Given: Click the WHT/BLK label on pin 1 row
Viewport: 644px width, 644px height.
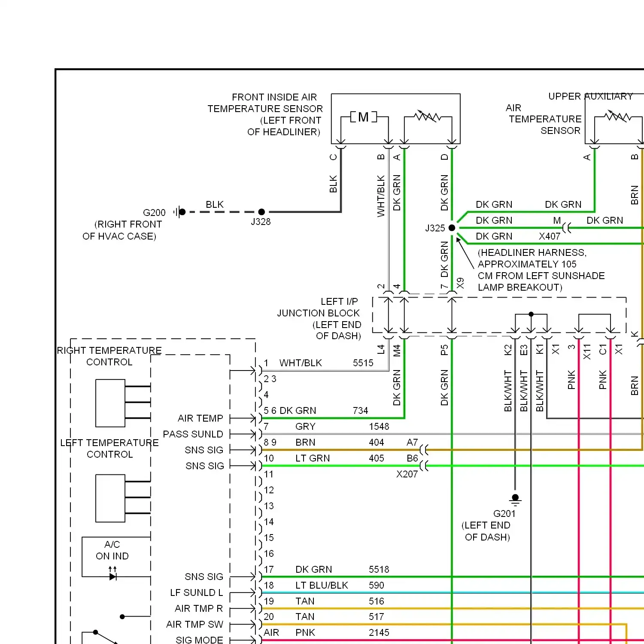Looking at the screenshot, I should pos(301,363).
